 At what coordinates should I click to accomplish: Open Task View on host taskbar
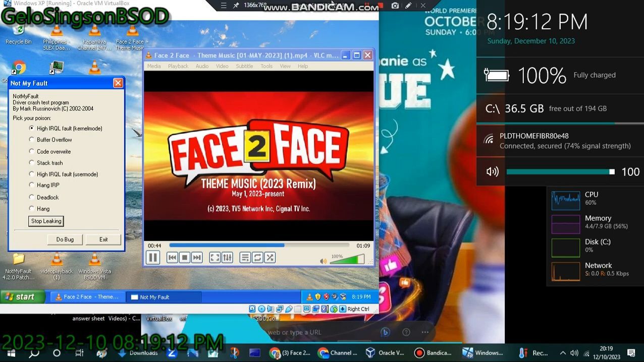pos(79,353)
